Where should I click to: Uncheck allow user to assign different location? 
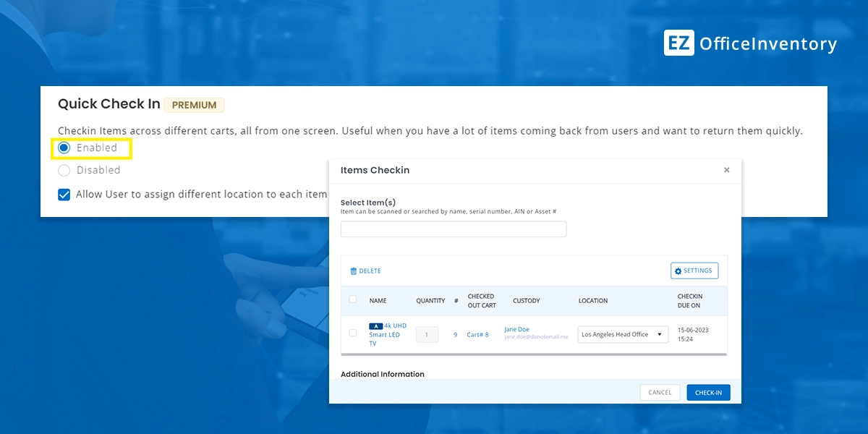click(x=64, y=194)
